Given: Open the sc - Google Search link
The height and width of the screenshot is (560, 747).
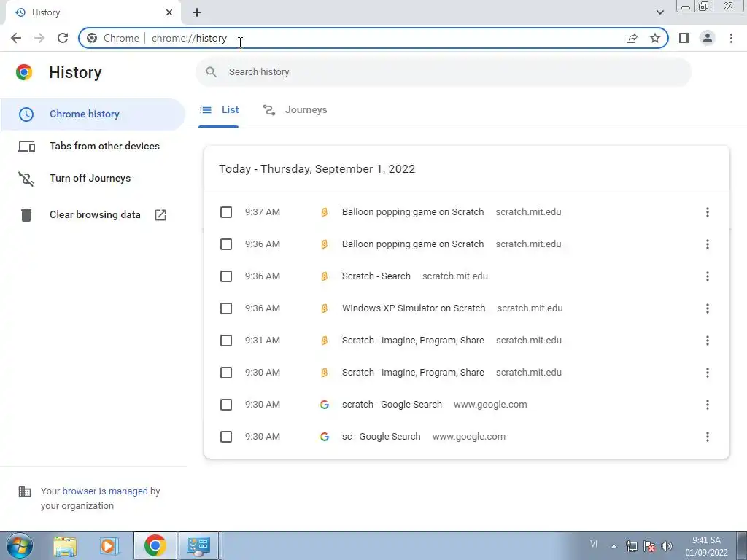Looking at the screenshot, I should pyautogui.click(x=381, y=437).
